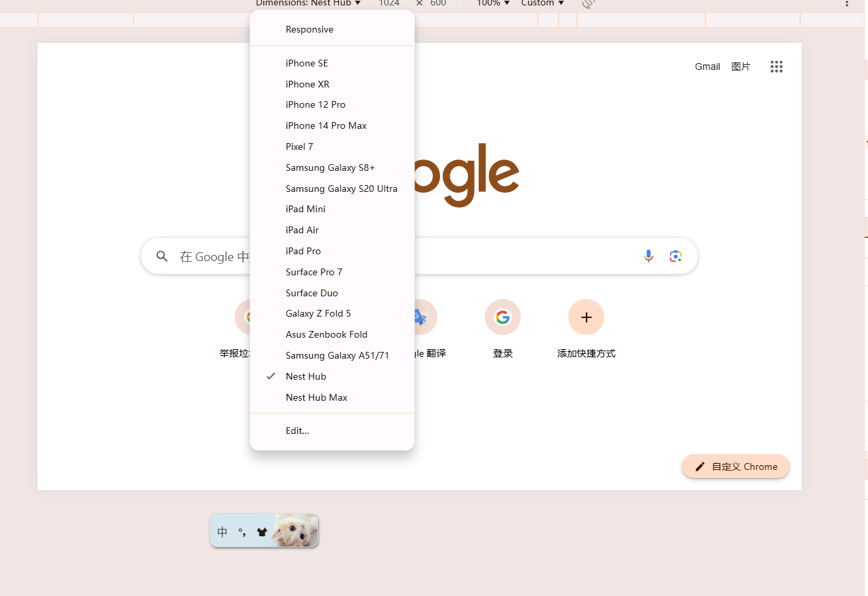Select Asus Zenbook Fold device
Image resolution: width=868 pixels, height=596 pixels.
coord(332,334)
